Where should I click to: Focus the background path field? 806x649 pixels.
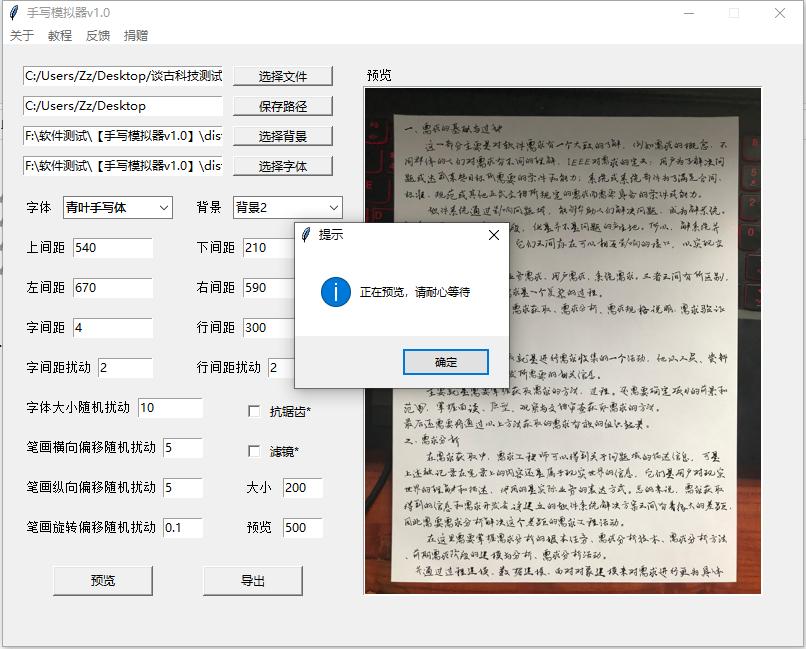coord(123,136)
